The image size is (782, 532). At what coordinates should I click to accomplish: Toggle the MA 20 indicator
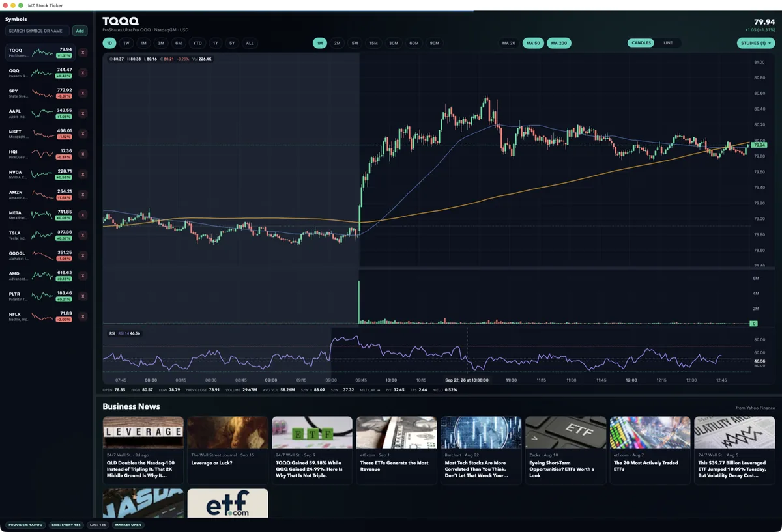pyautogui.click(x=508, y=43)
